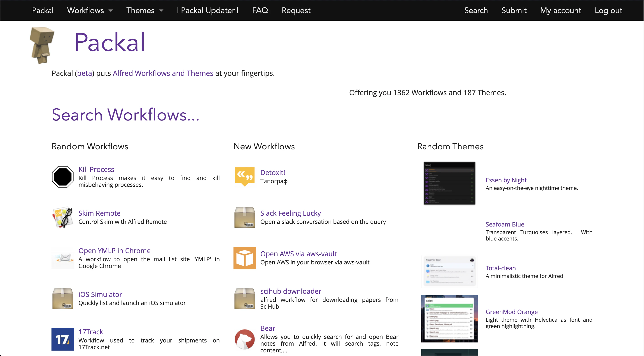Click the Open YMLP mail envelope icon
Image resolution: width=644 pixels, height=356 pixels.
pyautogui.click(x=63, y=258)
